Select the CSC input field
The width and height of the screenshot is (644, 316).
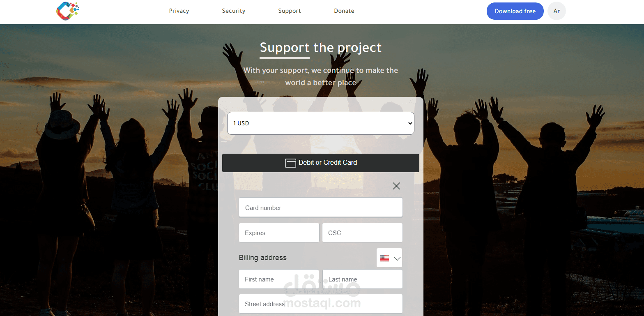tap(362, 233)
